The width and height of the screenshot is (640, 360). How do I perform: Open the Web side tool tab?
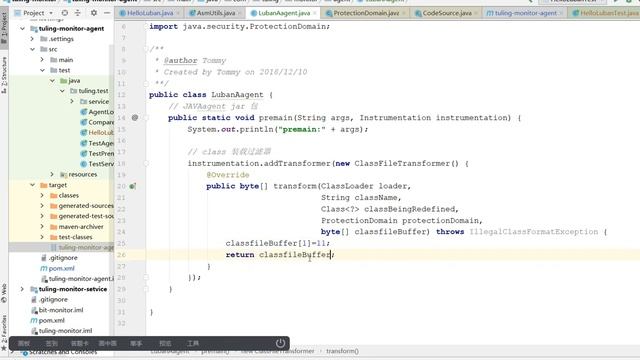[4, 293]
